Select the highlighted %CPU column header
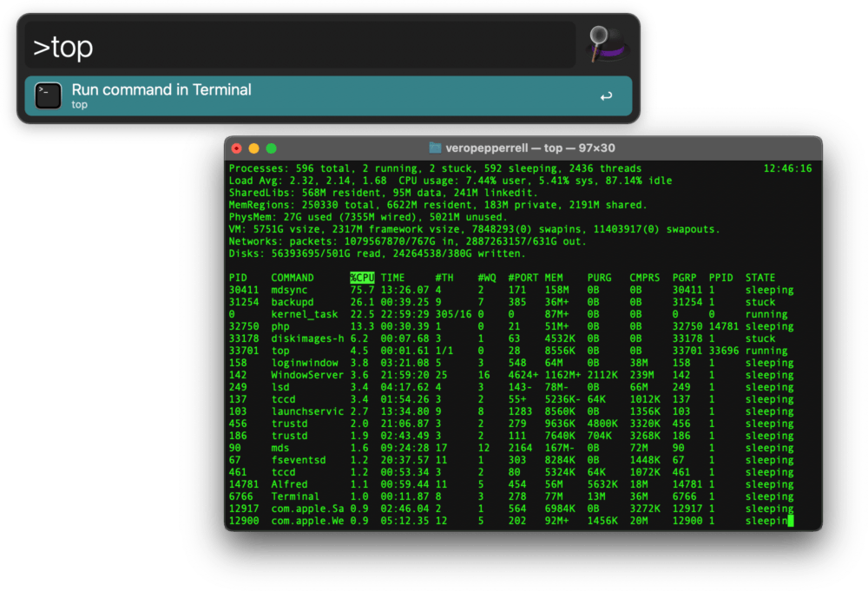This screenshot has width=868, height=591. (x=362, y=278)
